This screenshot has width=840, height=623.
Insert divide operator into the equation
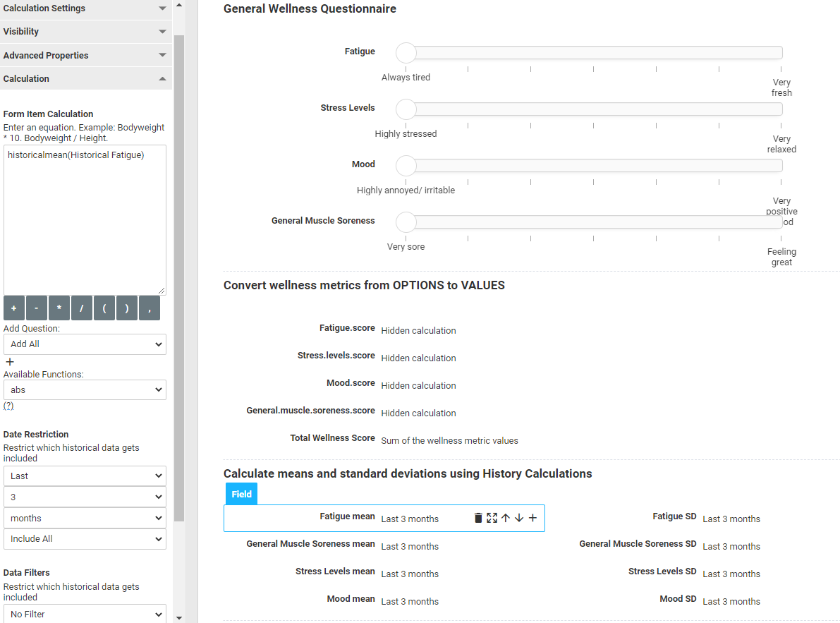click(81, 308)
